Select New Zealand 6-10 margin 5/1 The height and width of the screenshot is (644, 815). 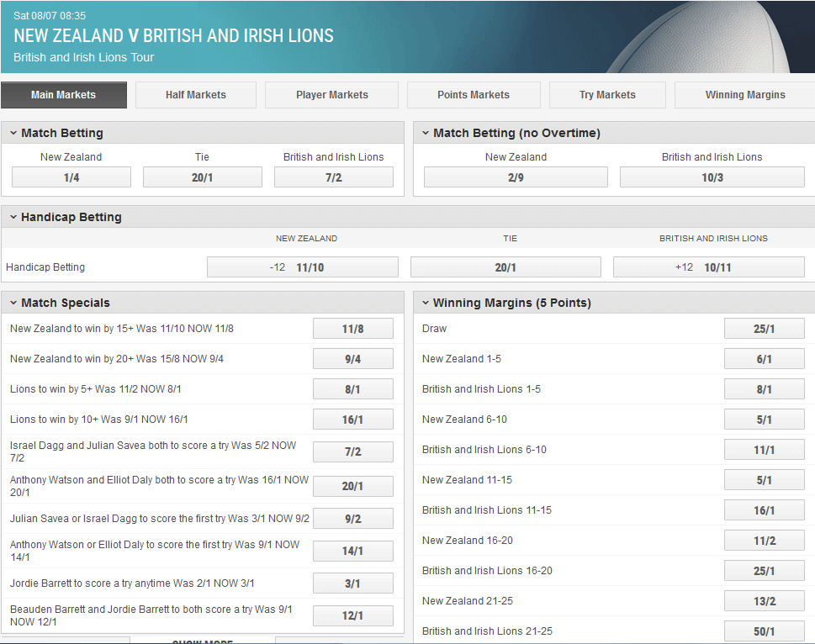764,420
